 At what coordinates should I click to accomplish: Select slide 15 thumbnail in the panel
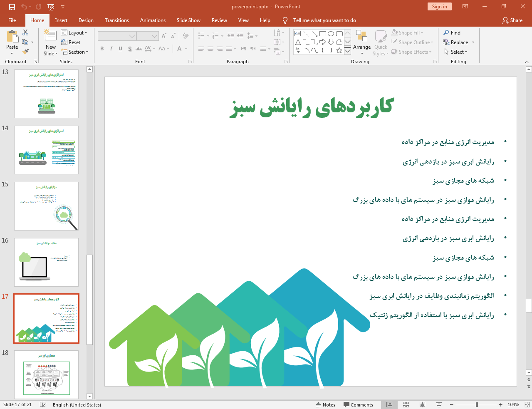46,206
